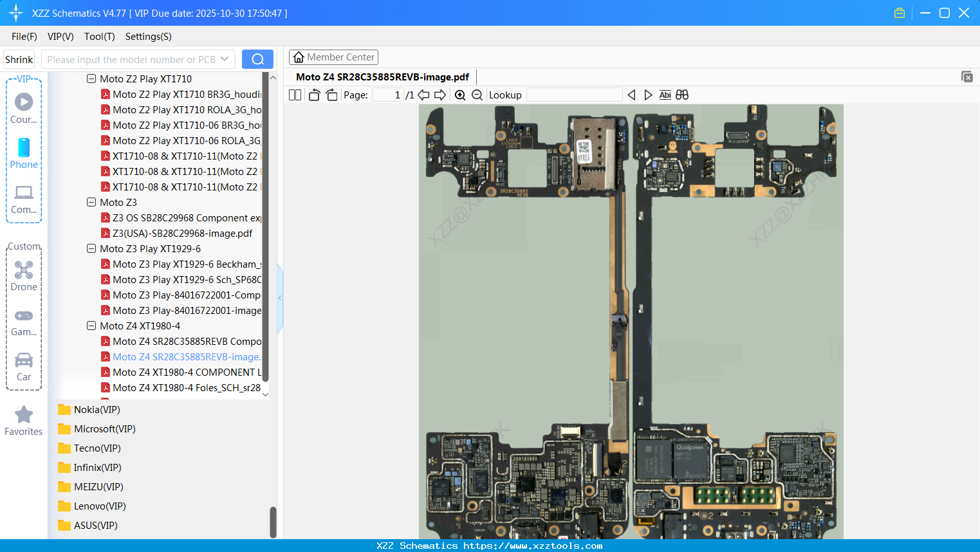
Task: Rotate the page counterclockwise
Action: [314, 95]
